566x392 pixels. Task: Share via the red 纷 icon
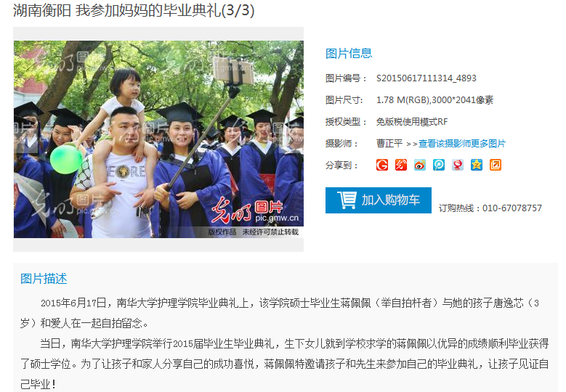[401, 165]
